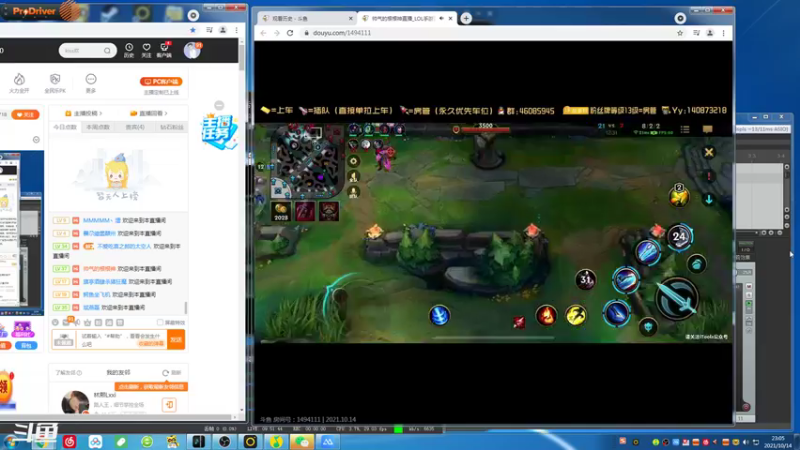Click the blue 背包 button
Screen dimensions: 800x450
26,345
